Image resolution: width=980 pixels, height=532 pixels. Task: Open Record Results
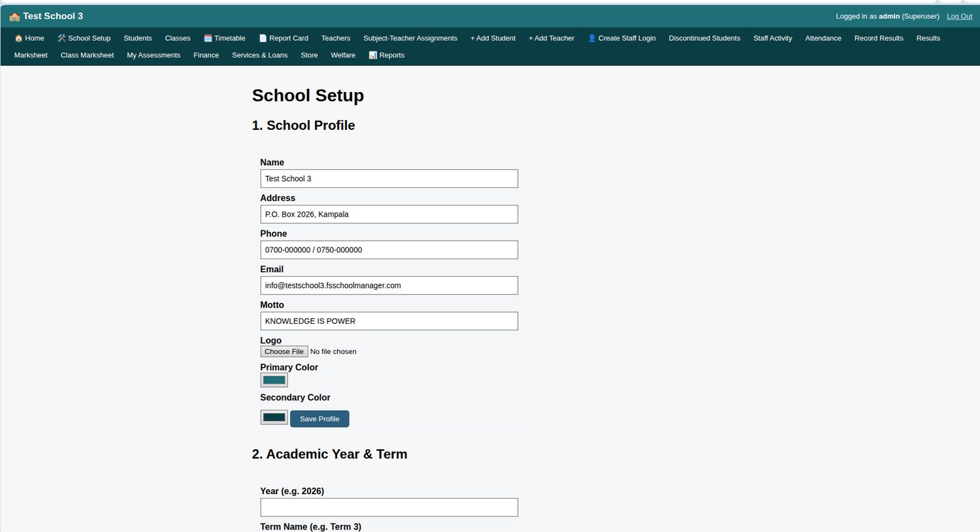879,39
